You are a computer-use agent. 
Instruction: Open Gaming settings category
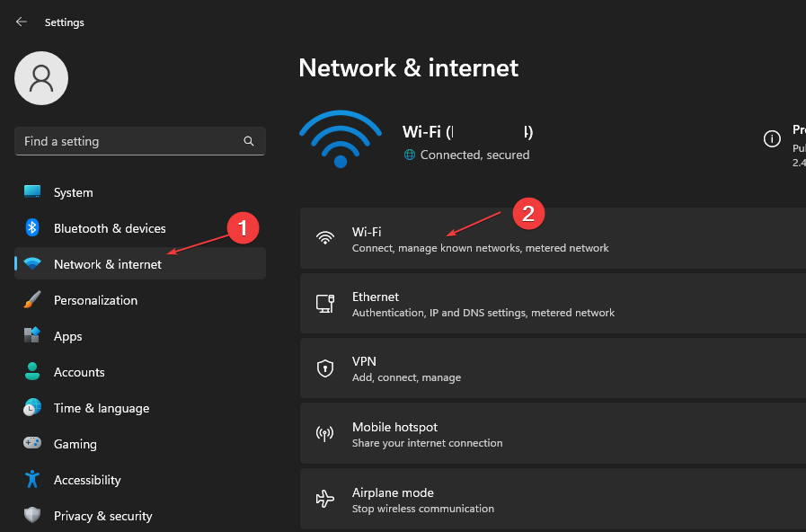tap(75, 444)
